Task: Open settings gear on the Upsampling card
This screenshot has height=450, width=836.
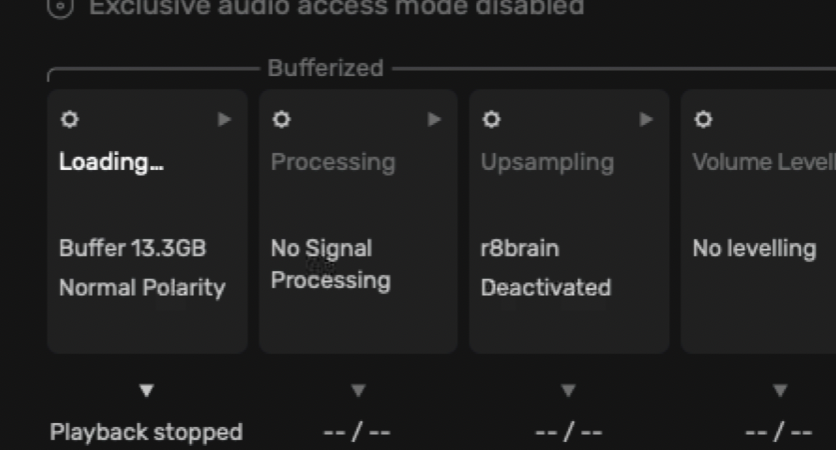Action: (492, 119)
